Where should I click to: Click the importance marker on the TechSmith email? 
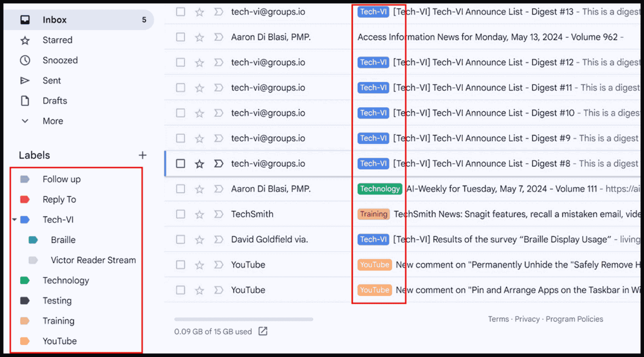[218, 214]
